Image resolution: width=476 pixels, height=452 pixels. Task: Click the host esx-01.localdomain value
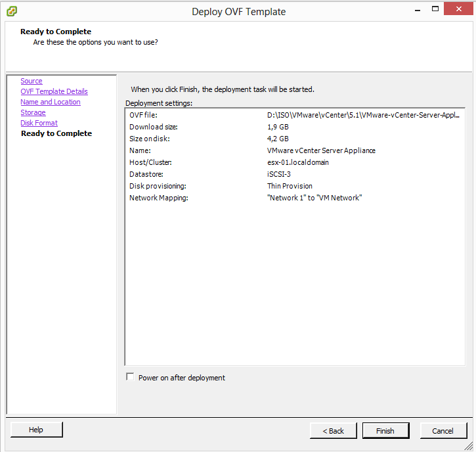(x=298, y=162)
